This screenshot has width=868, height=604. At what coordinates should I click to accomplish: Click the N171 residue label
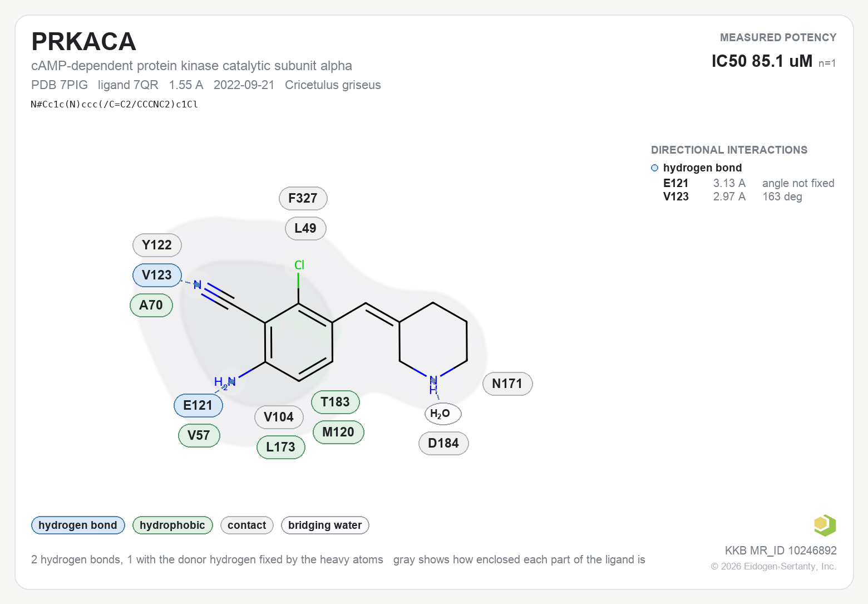click(507, 384)
